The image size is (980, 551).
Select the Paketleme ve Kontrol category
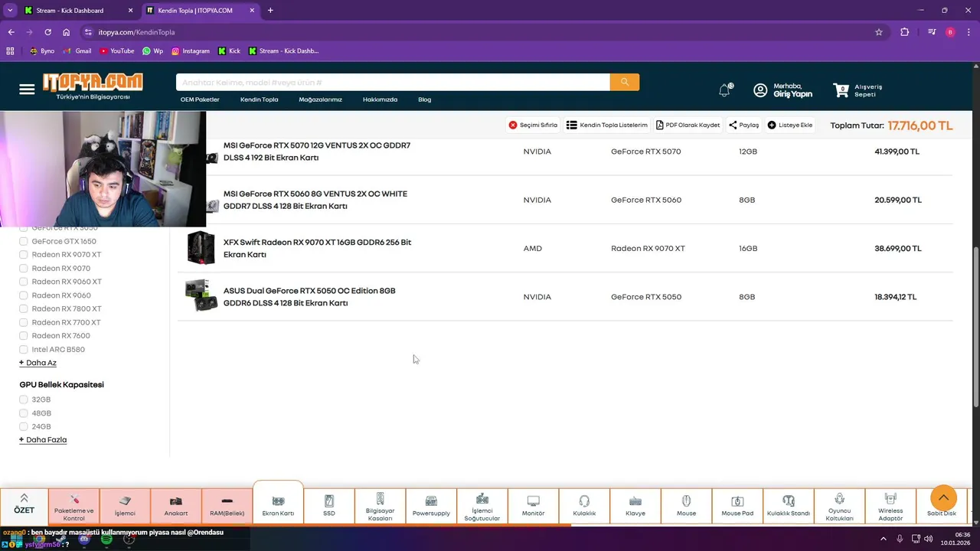coord(73,506)
